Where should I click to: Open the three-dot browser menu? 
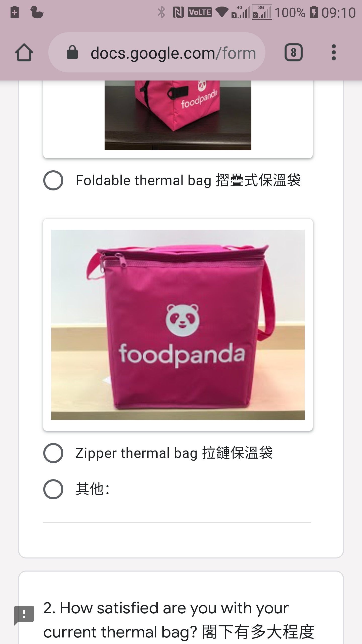(x=334, y=53)
